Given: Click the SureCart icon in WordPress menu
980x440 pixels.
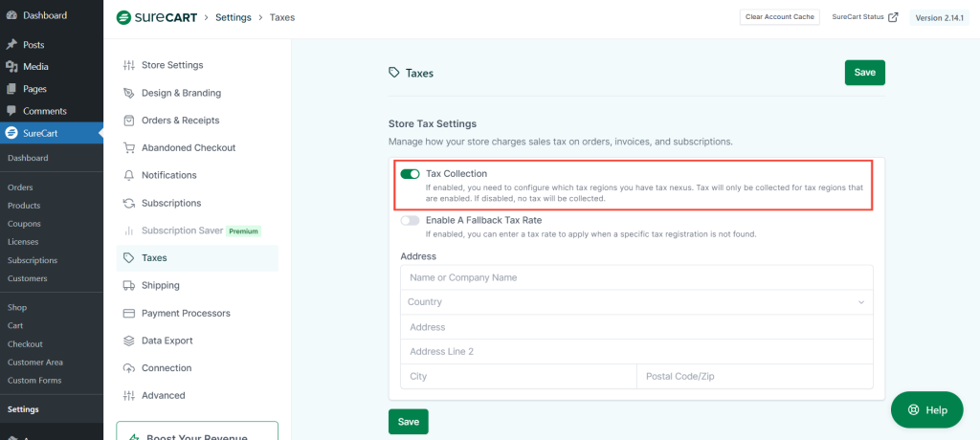Looking at the screenshot, I should coord(11,133).
